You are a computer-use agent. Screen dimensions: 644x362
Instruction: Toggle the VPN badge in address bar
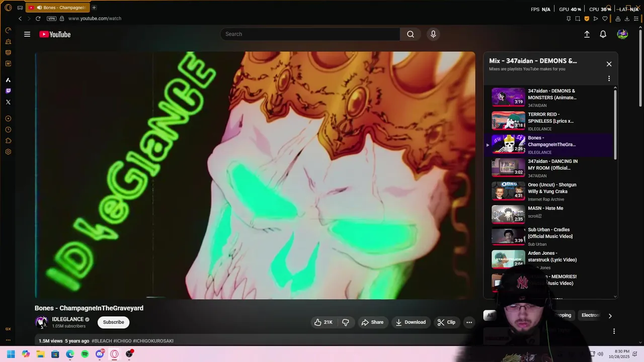(x=51, y=19)
